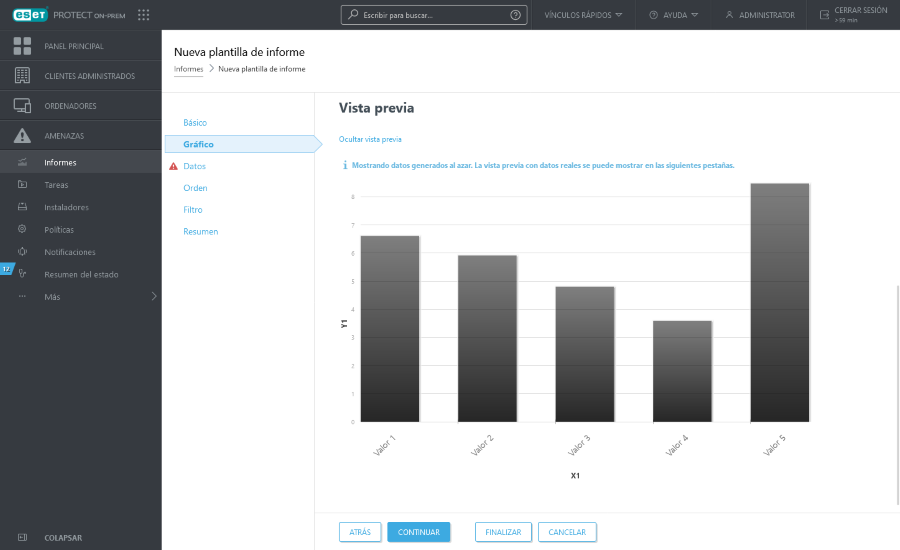Open the Datos step
This screenshot has height=550, width=900.
point(195,166)
